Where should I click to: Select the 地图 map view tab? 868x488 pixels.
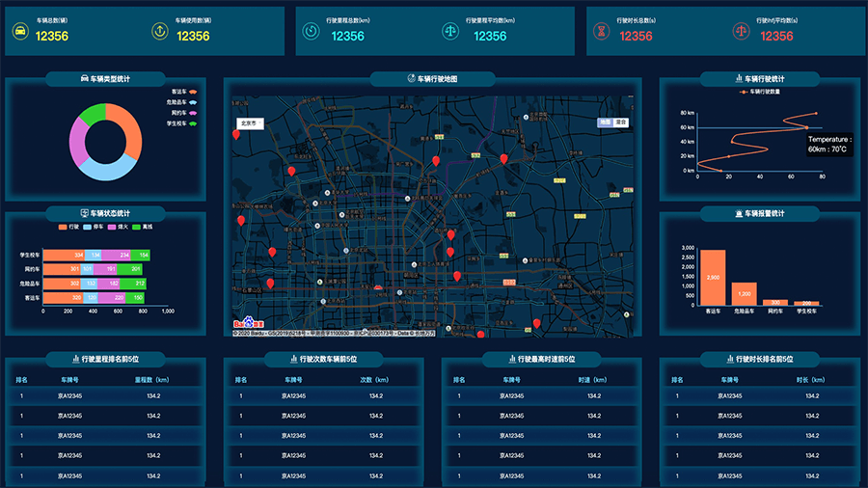click(605, 123)
